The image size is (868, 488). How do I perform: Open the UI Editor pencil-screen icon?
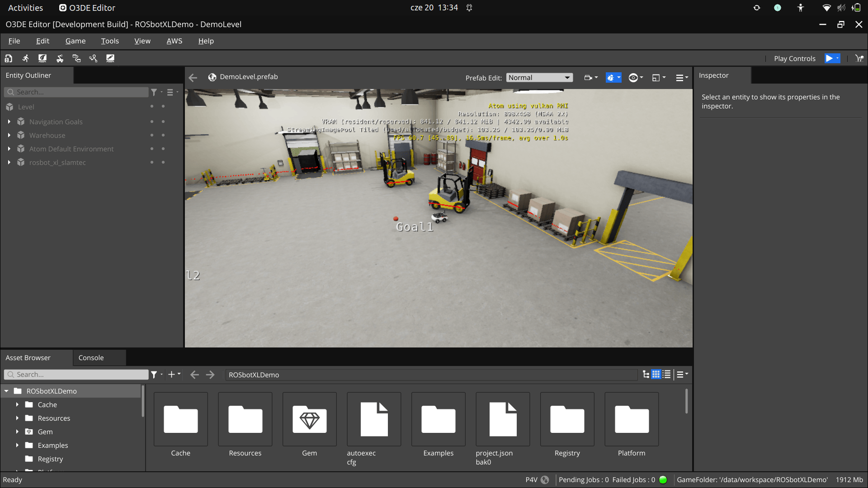click(110, 58)
